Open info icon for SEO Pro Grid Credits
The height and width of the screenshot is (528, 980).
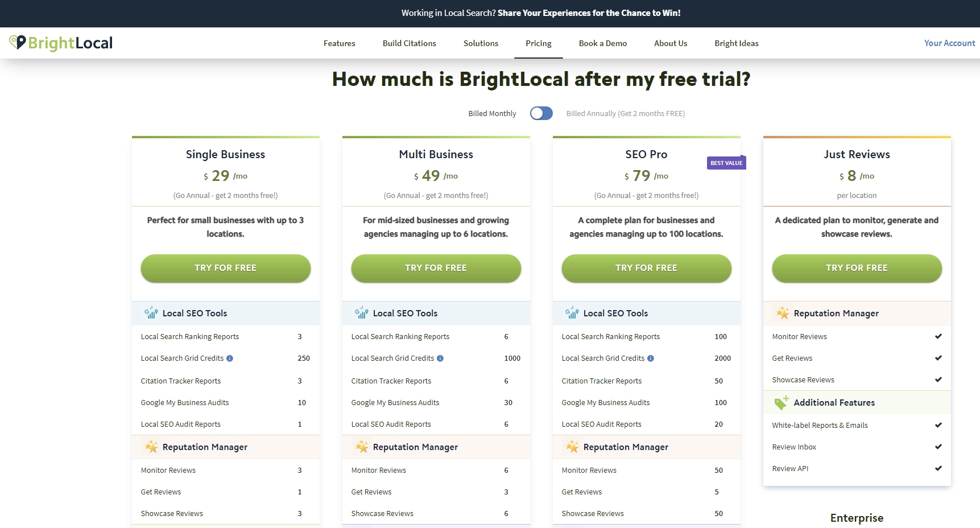pyautogui.click(x=651, y=358)
